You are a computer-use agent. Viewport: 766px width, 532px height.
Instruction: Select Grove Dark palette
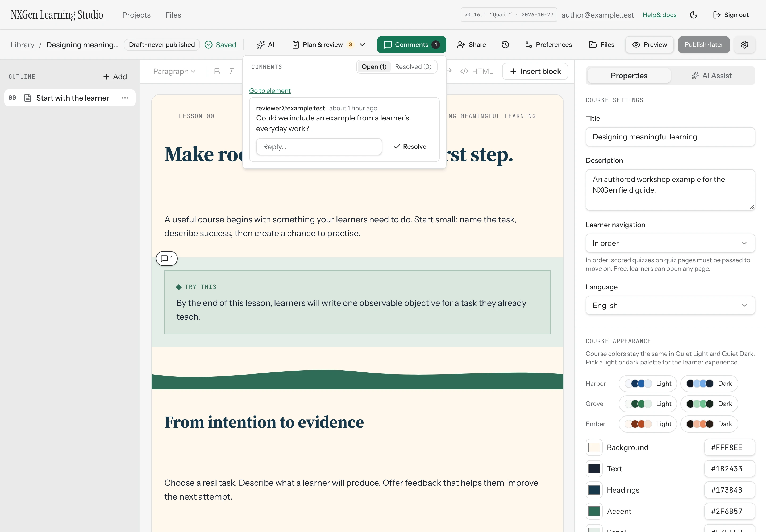click(x=709, y=404)
